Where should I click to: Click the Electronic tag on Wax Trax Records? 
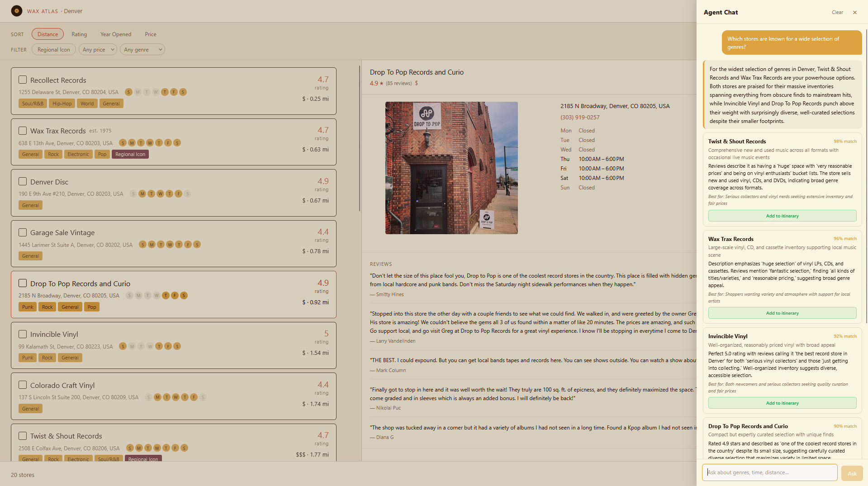coord(78,154)
